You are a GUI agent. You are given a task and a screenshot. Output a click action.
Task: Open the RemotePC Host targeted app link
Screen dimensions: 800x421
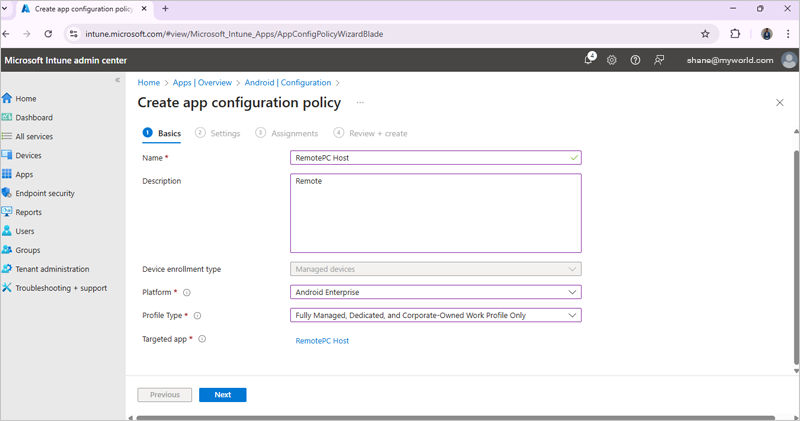coord(322,341)
